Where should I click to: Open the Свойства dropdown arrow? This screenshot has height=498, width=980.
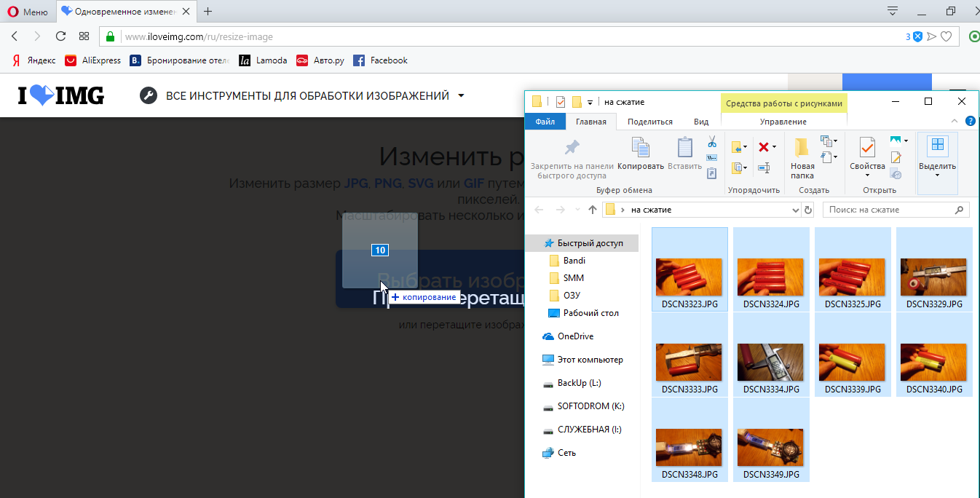point(867,175)
